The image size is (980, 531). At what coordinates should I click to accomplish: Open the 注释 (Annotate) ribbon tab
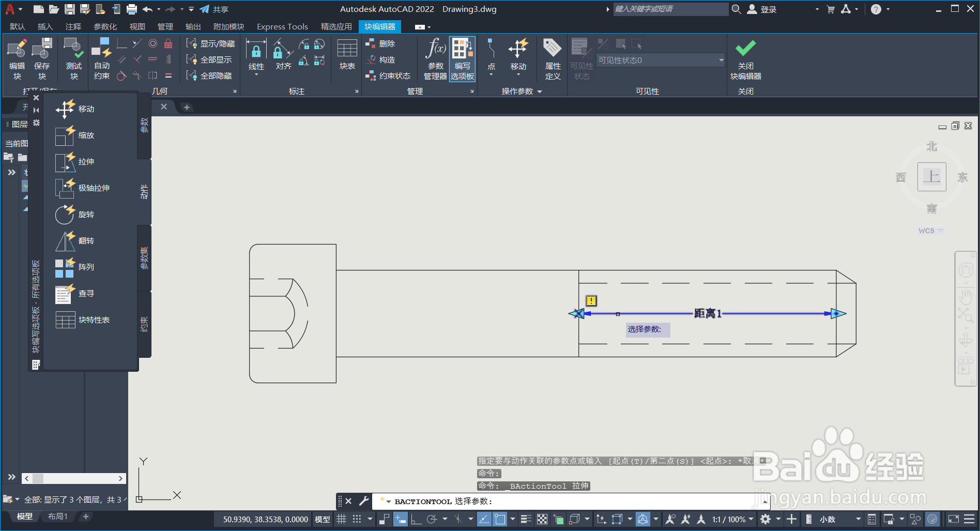73,26
